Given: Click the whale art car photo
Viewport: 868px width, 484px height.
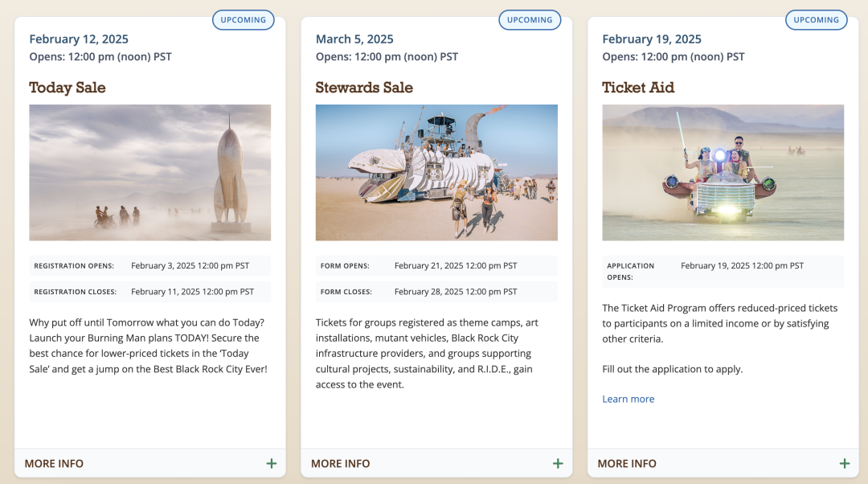Looking at the screenshot, I should (436, 172).
